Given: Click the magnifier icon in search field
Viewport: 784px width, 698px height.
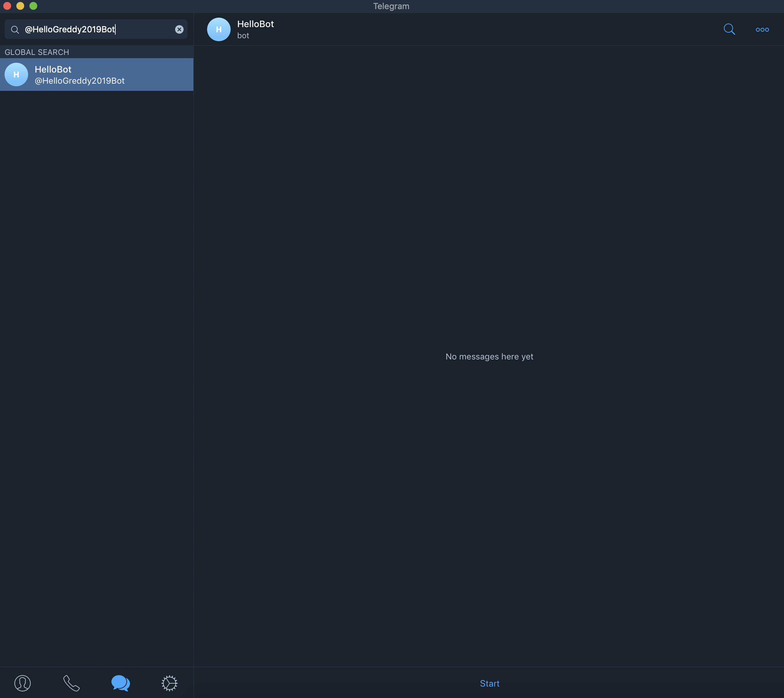Looking at the screenshot, I should pyautogui.click(x=15, y=29).
